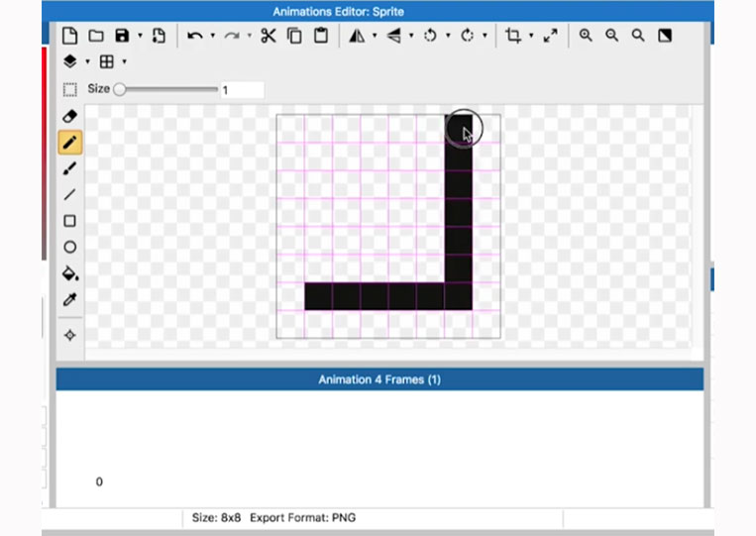
Task: Flip sprite vertically
Action: pyautogui.click(x=393, y=36)
